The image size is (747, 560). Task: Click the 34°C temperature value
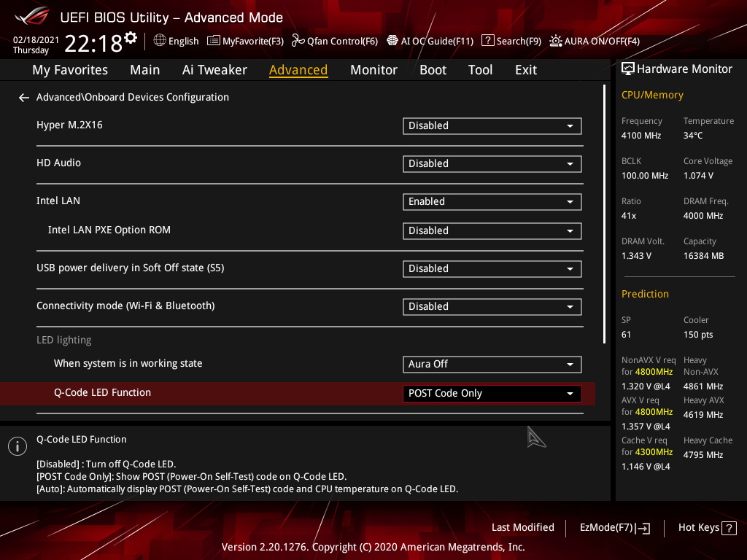click(x=693, y=136)
